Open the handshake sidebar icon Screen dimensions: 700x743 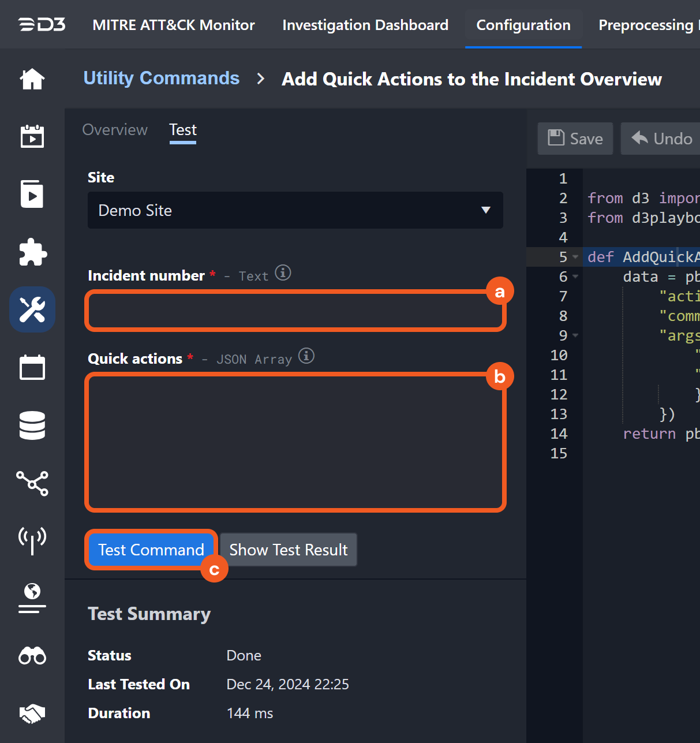click(32, 714)
